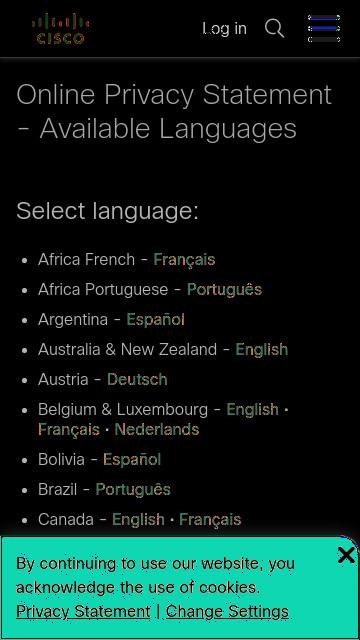
Task: Choose Canada English link
Action: click(138, 520)
